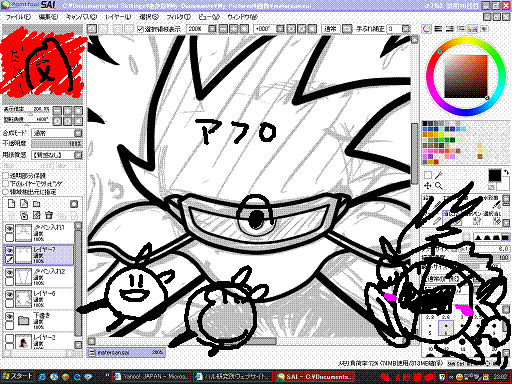The height and width of the screenshot is (384, 512).
Task: Click navigator zoom reset button
Action: click(x=78, y=110)
